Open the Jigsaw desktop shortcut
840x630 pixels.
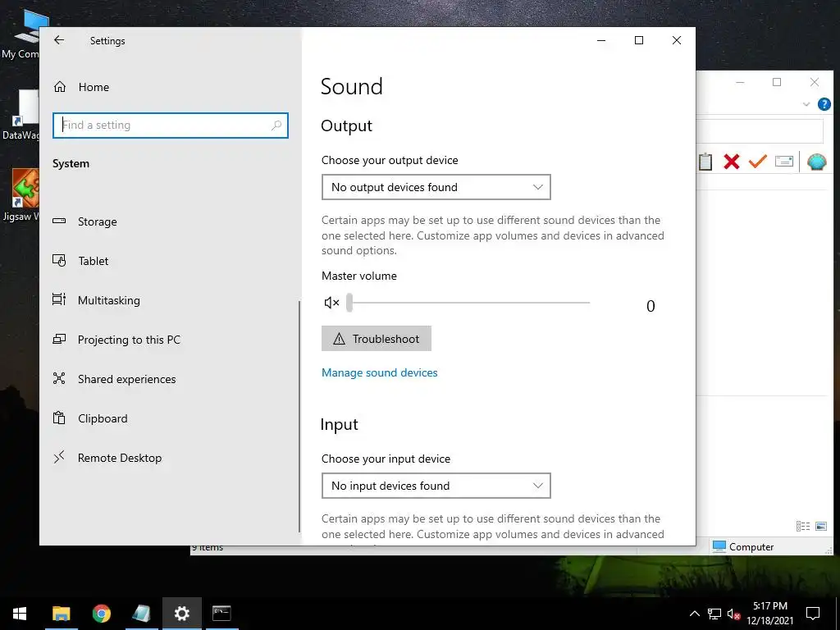coord(21,195)
